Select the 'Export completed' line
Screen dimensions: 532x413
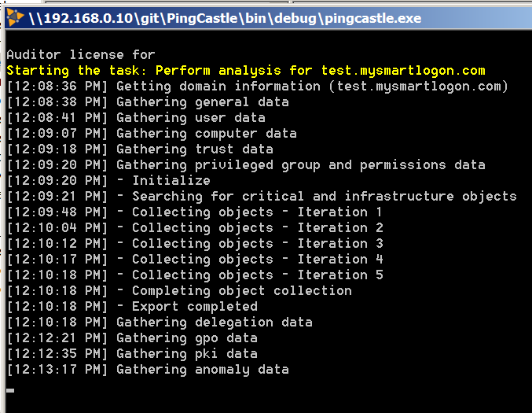coord(132,306)
